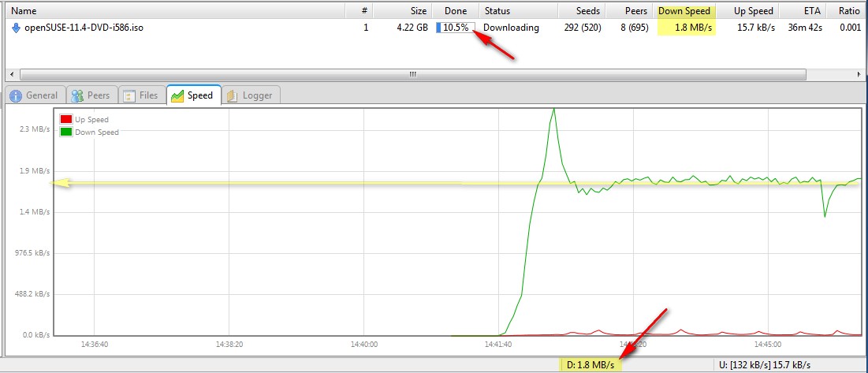Click the General tab info icon

pos(16,95)
